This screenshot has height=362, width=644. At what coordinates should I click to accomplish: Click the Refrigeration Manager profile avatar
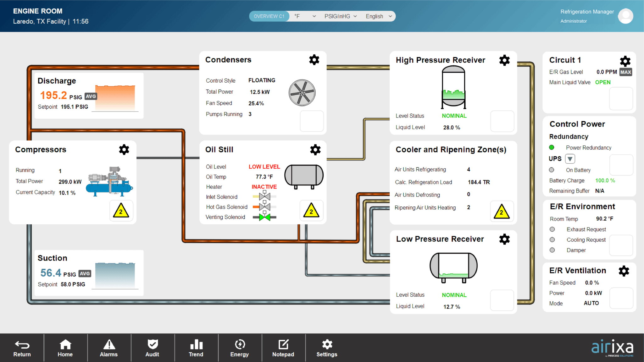[625, 16]
